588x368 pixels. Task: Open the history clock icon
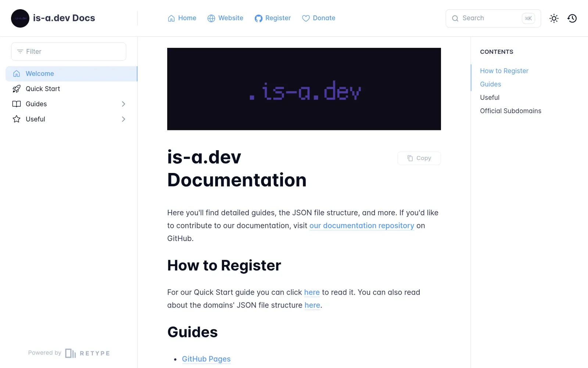click(x=572, y=18)
